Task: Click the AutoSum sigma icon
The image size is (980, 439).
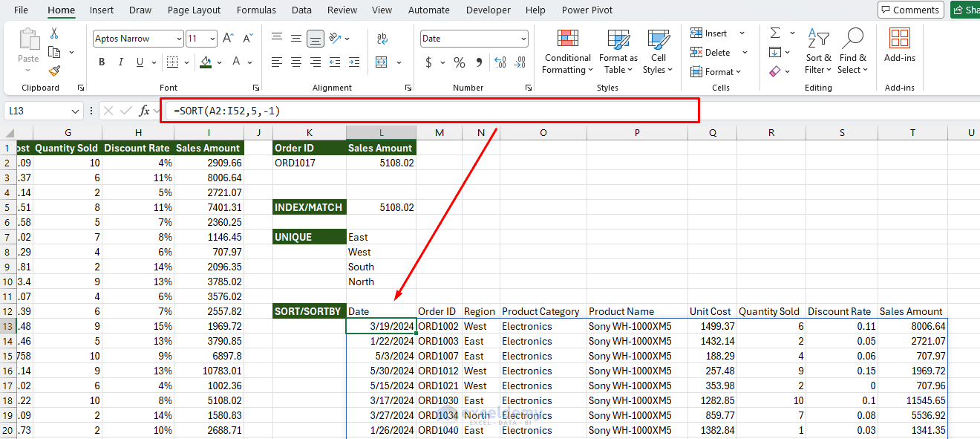Action: pos(775,33)
